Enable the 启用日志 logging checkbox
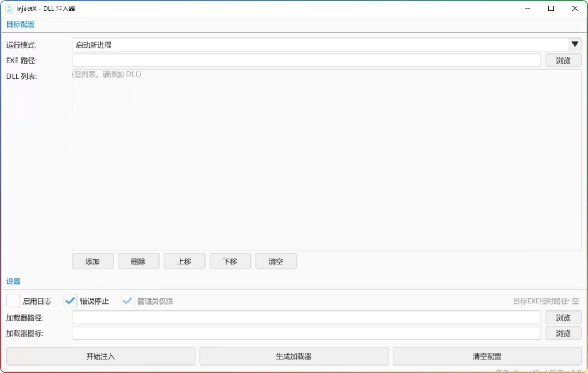The image size is (588, 373). point(13,300)
